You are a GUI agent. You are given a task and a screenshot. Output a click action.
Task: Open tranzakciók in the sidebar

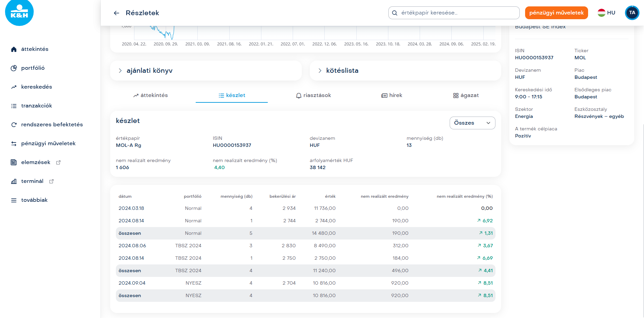pyautogui.click(x=36, y=106)
